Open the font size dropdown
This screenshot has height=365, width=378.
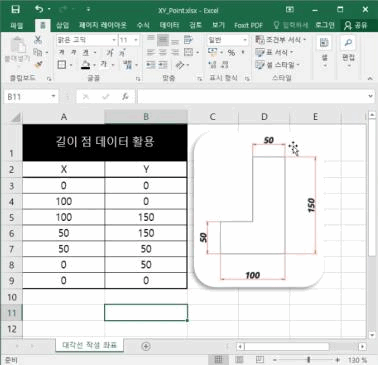tap(136, 40)
